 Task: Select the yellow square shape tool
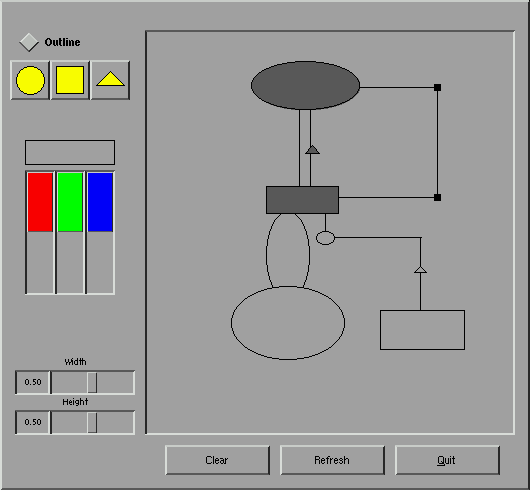(70, 80)
